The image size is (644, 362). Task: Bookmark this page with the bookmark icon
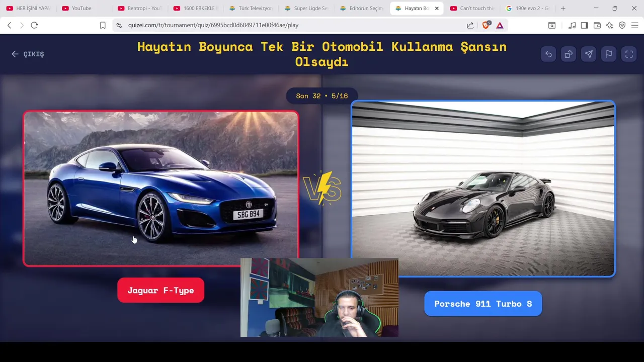coord(103,25)
